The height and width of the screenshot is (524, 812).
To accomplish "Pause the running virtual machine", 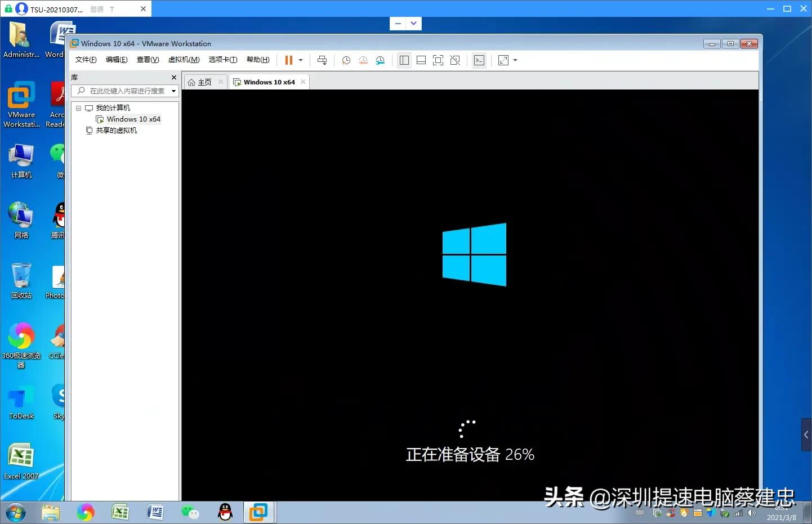I will pyautogui.click(x=288, y=60).
